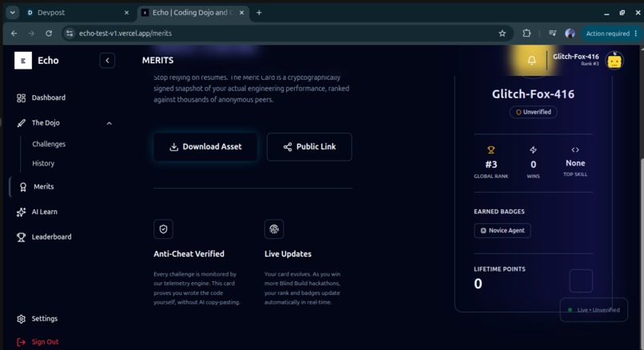Click the Chrome profile avatar

(570, 34)
